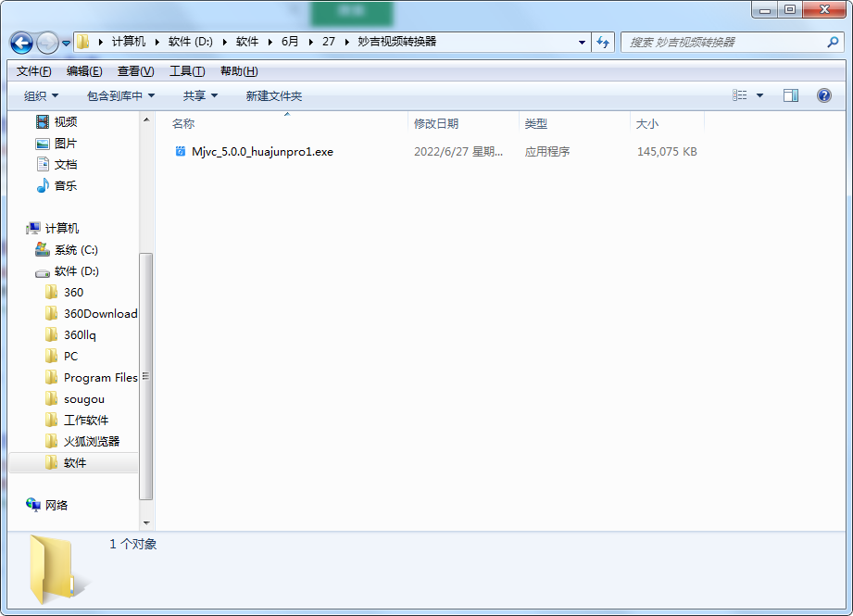Expand the 组织 dropdown
Image resolution: width=853 pixels, height=616 pixels.
click(41, 95)
